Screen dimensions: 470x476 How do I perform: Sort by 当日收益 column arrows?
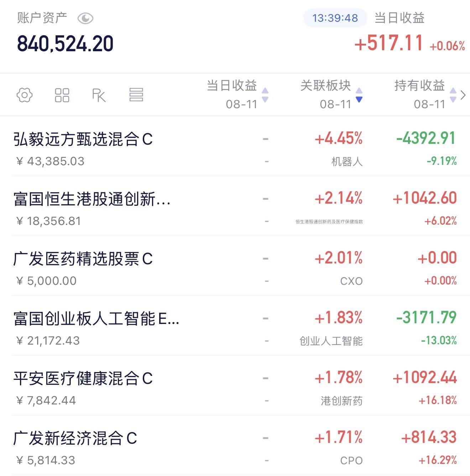click(x=265, y=95)
